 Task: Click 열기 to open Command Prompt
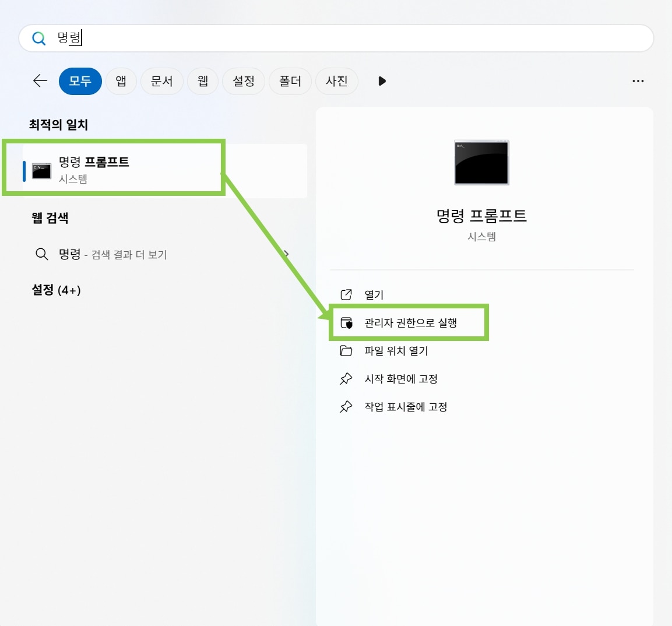tap(374, 295)
